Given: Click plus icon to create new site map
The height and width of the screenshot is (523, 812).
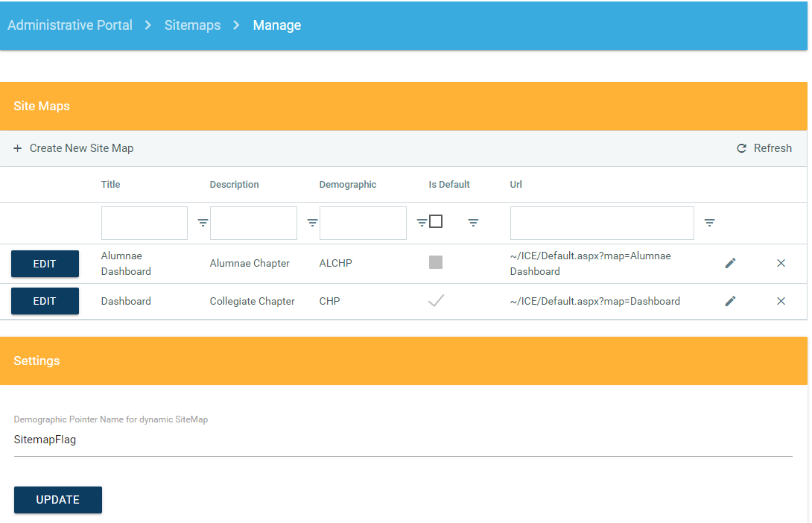Looking at the screenshot, I should 18,148.
